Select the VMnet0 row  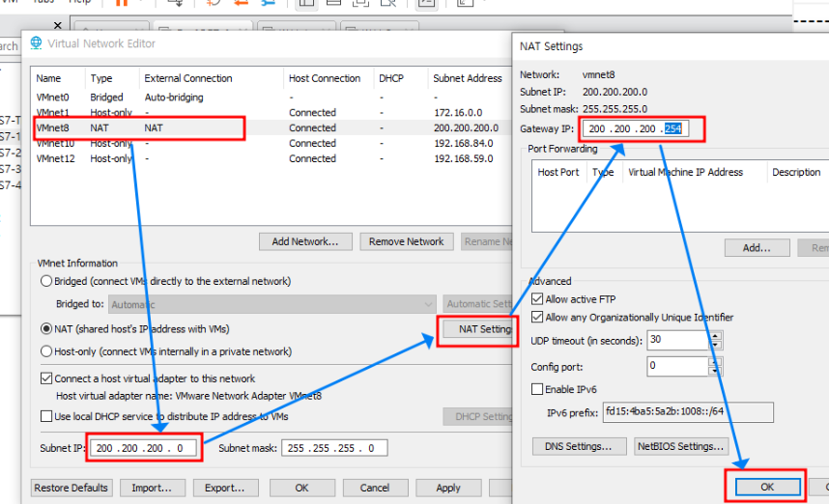(x=271, y=98)
